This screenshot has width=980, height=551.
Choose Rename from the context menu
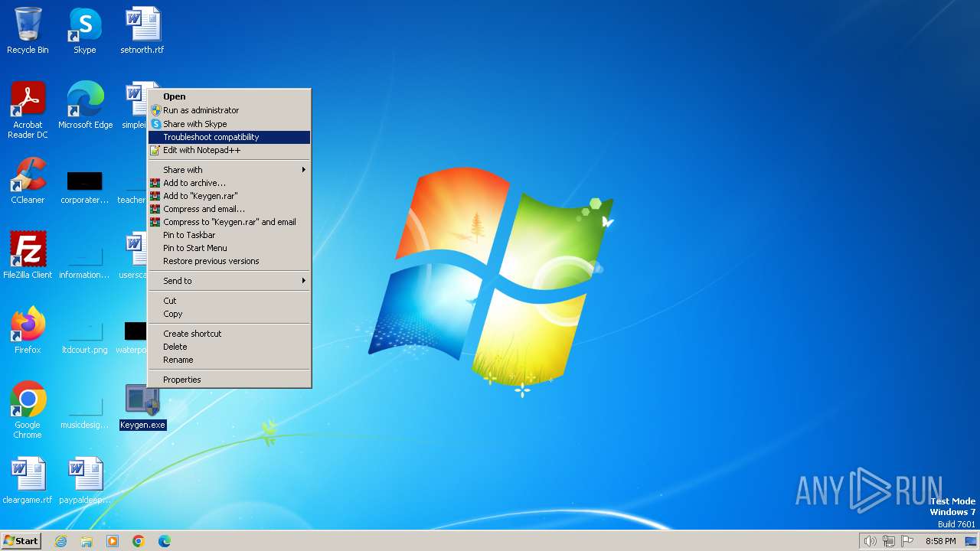pyautogui.click(x=230, y=360)
